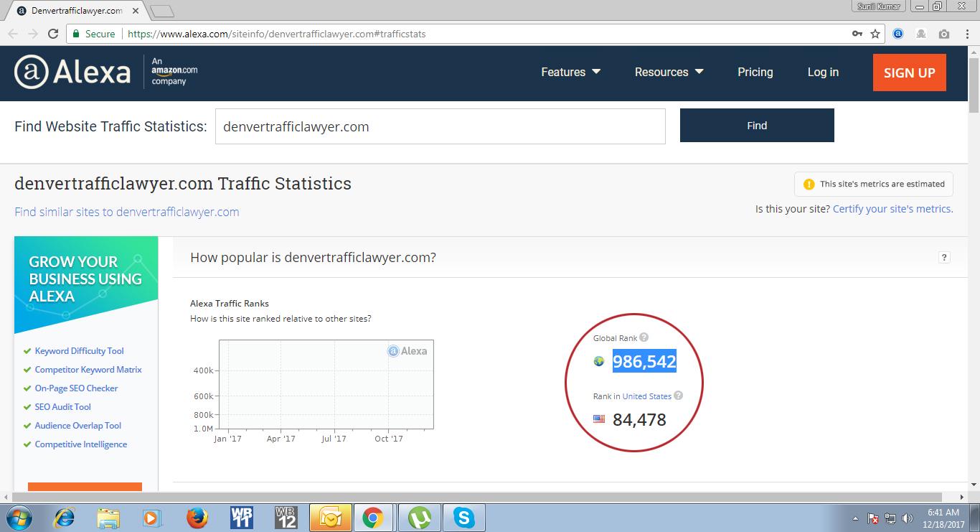Open Skype from the taskbar
The image size is (980, 532).
tap(463, 516)
